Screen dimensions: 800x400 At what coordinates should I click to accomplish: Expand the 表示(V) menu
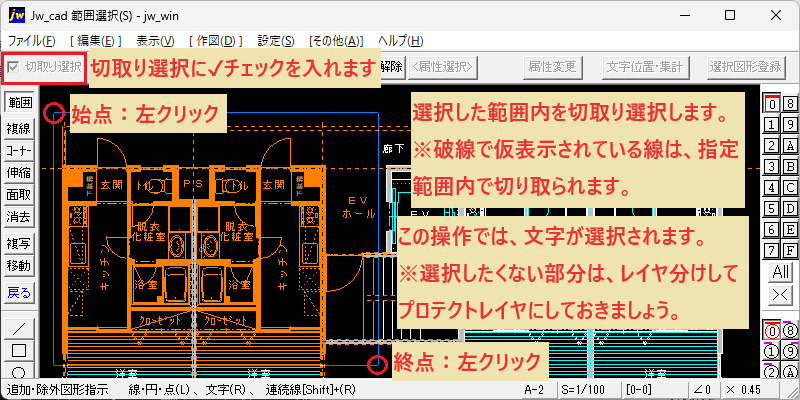156,41
